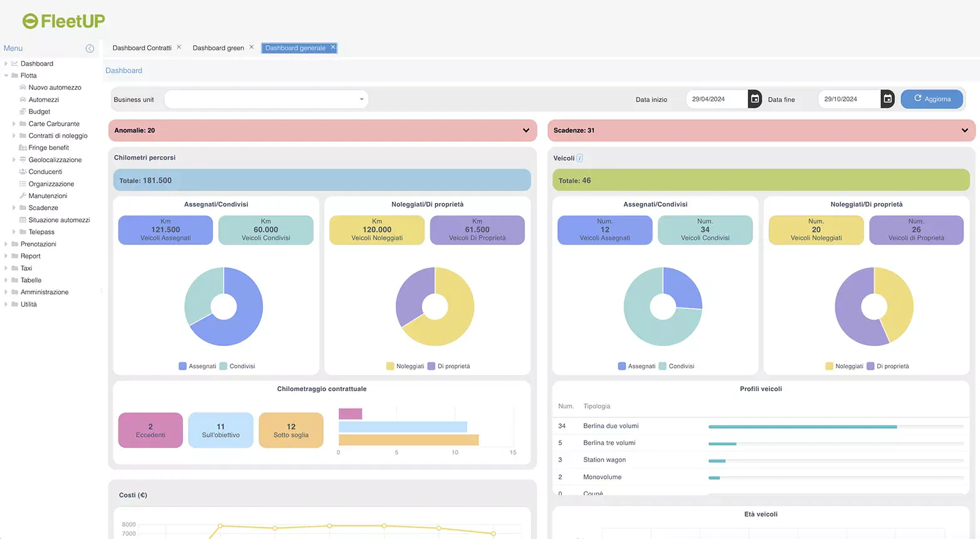Open the Data inizio calendar picker
Viewport: 980px width, 539px height.
coord(755,98)
